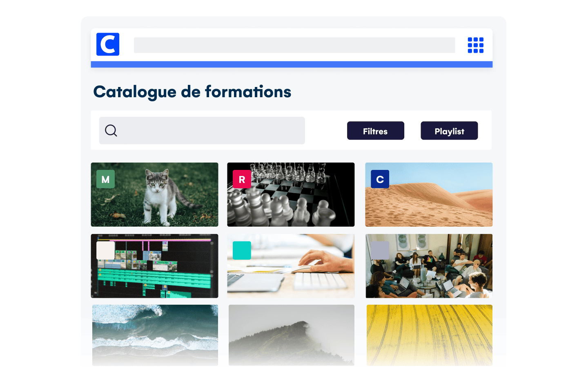Viewport: 588px width, 388px height.
Task: Focus the catalogue search input field
Action: pos(202,130)
